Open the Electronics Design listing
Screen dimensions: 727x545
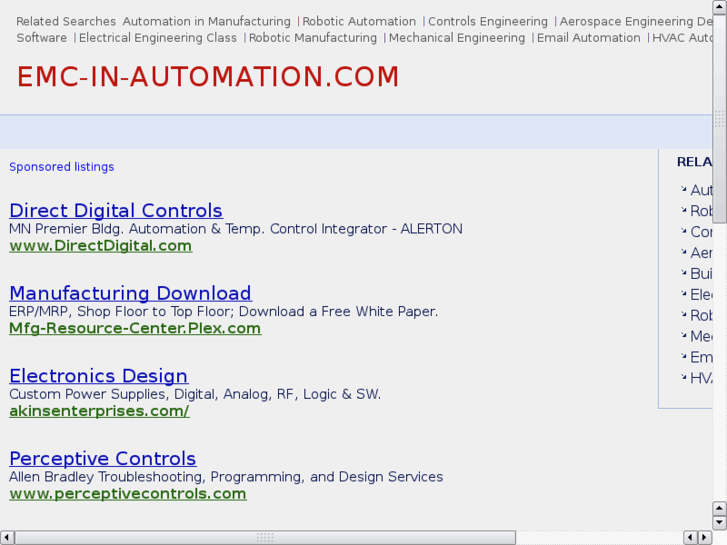tap(98, 376)
